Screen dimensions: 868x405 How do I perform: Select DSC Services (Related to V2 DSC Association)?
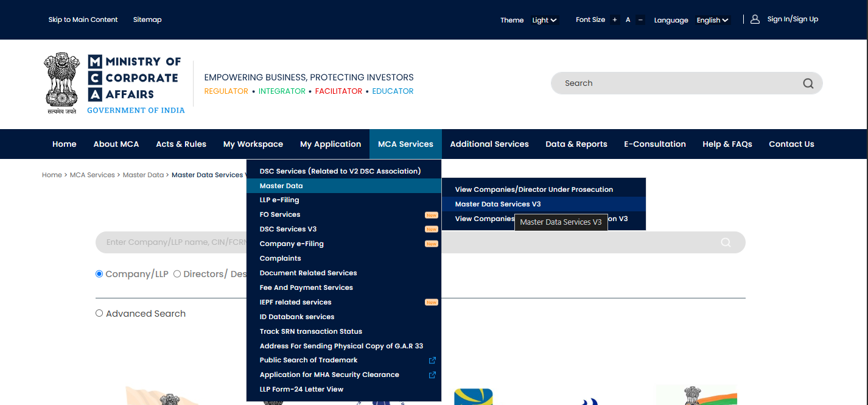pos(344,171)
